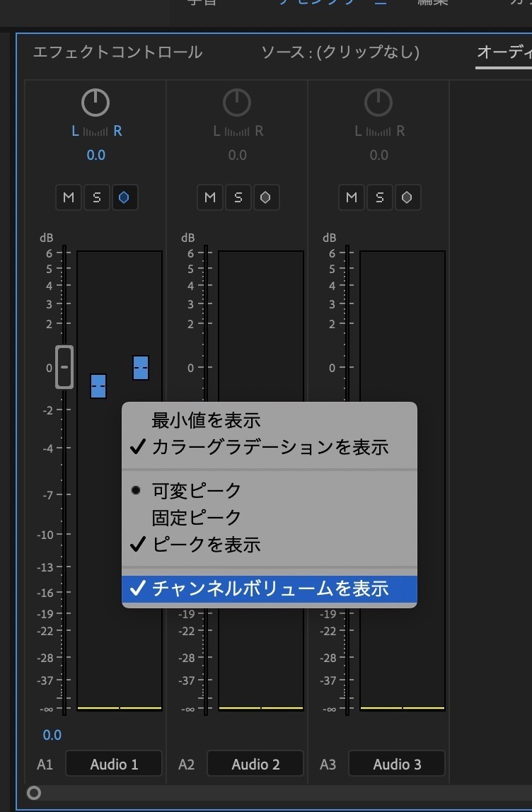The height and width of the screenshot is (812, 532).
Task: Switch to エフェクトコントロール tab
Action: click(x=117, y=52)
